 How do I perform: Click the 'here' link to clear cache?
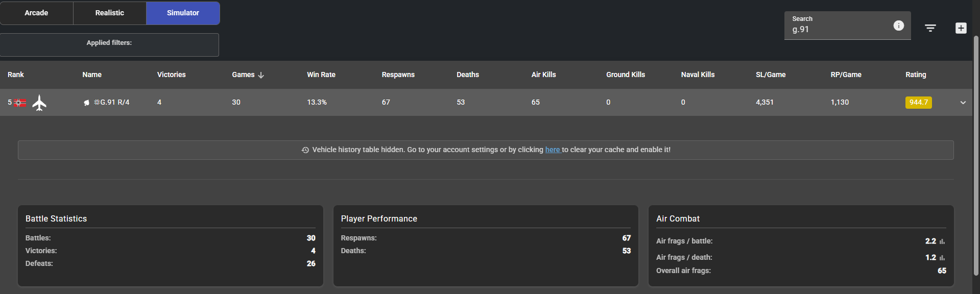pyautogui.click(x=552, y=150)
